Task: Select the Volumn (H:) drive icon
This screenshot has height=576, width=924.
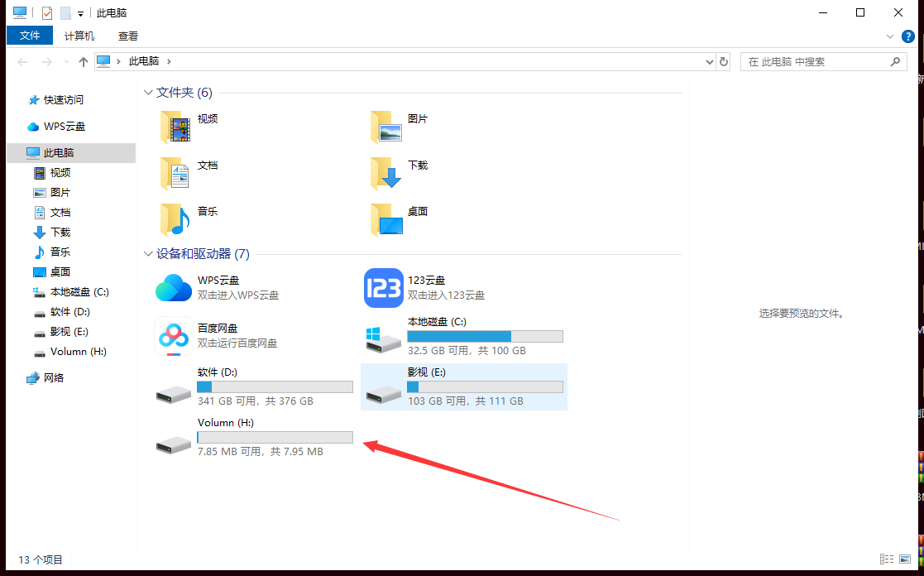Action: 174,444
